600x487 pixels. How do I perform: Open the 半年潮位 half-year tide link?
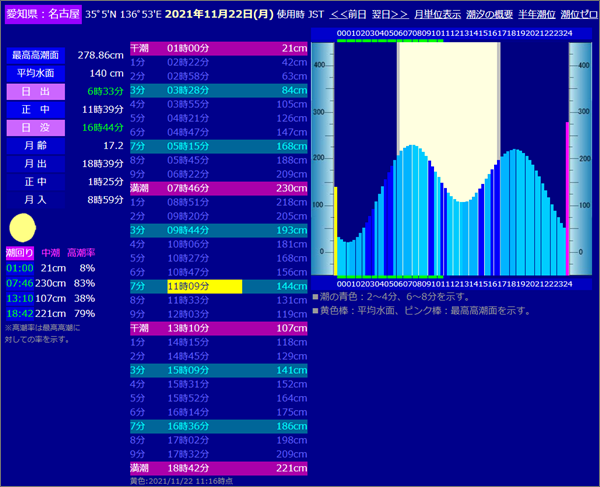(536, 15)
